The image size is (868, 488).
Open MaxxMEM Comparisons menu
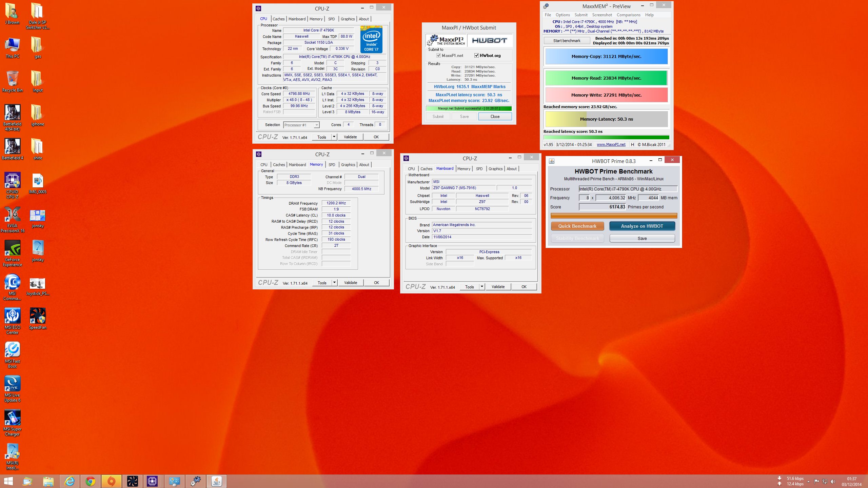pos(628,15)
